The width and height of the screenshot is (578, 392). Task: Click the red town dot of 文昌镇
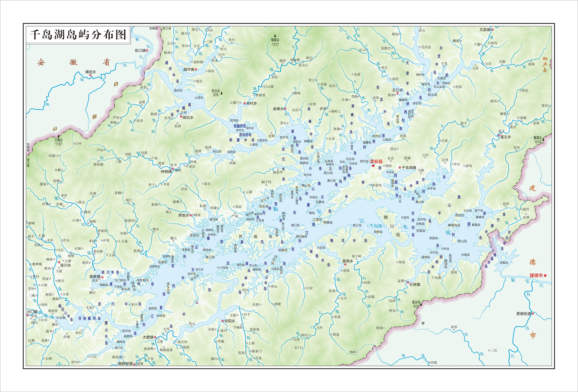click(x=492, y=30)
